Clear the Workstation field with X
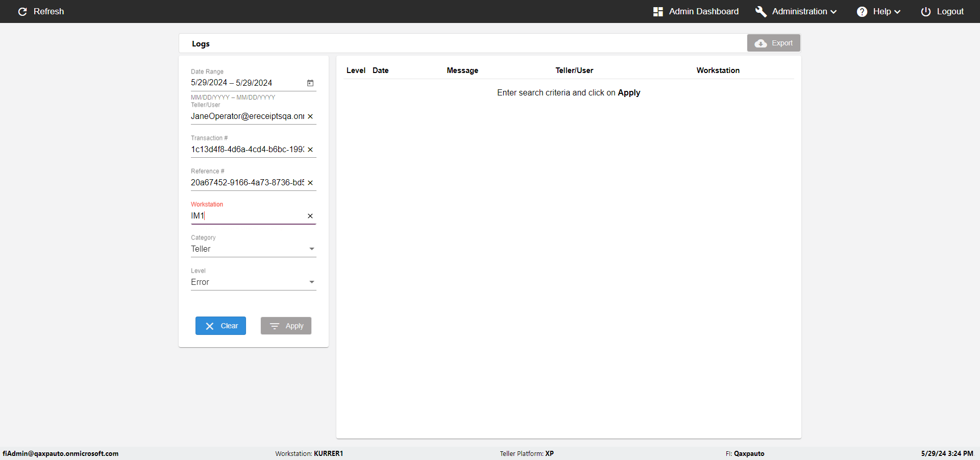This screenshot has height=460, width=980. [x=310, y=216]
